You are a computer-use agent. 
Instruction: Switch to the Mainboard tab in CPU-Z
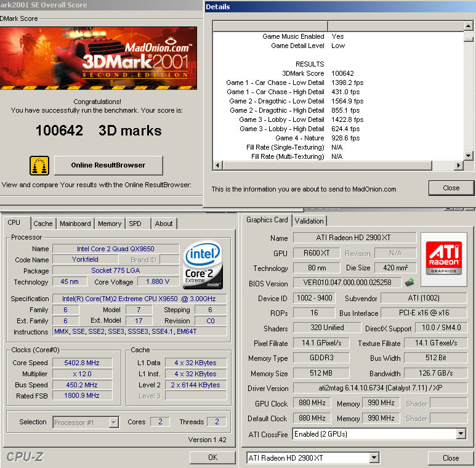(75, 224)
